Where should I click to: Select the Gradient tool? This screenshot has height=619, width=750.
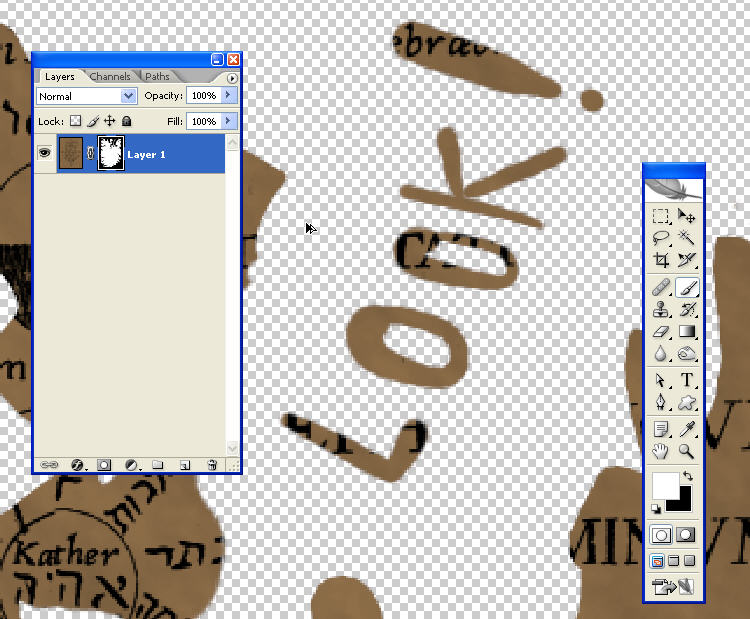click(x=687, y=332)
